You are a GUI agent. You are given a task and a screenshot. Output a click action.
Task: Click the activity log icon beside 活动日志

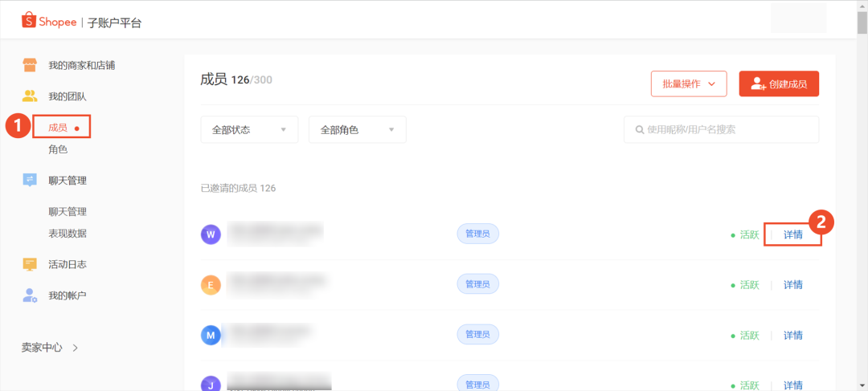click(x=30, y=264)
